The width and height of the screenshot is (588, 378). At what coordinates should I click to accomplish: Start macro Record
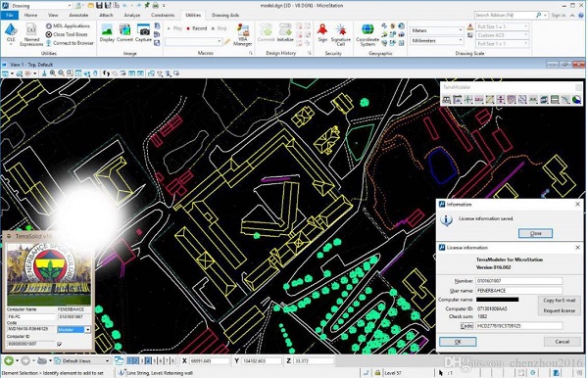coord(197,28)
